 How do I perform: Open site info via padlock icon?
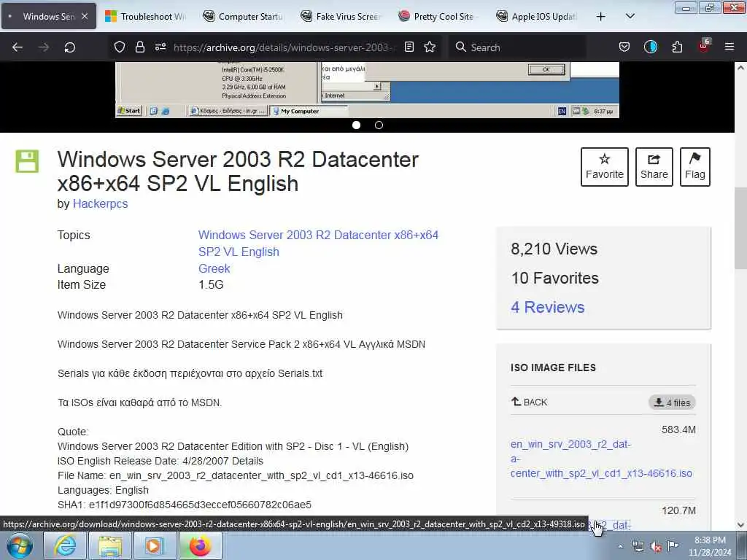point(139,47)
